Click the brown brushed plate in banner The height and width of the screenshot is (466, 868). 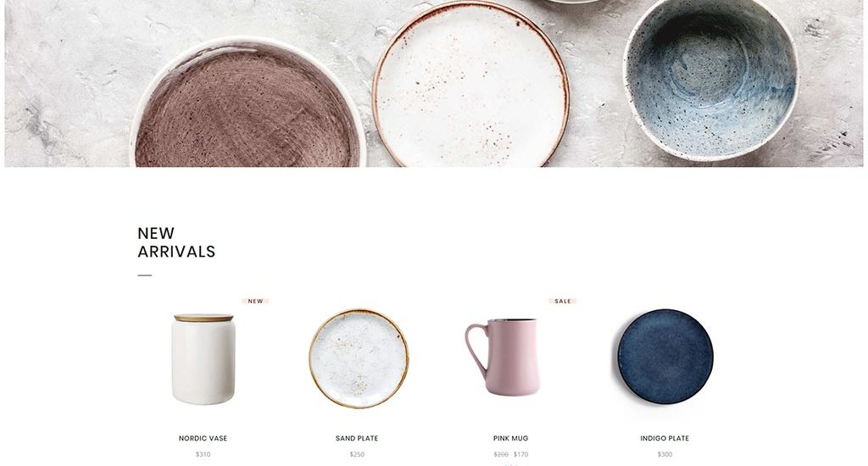pos(247,105)
